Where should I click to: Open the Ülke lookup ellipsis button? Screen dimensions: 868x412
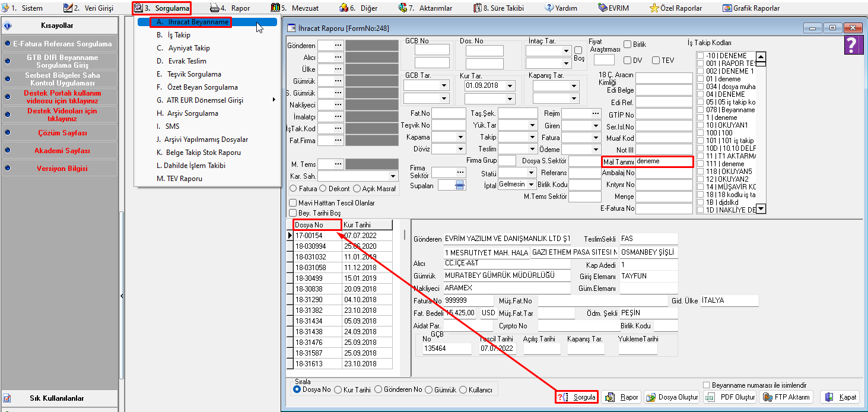(338, 69)
